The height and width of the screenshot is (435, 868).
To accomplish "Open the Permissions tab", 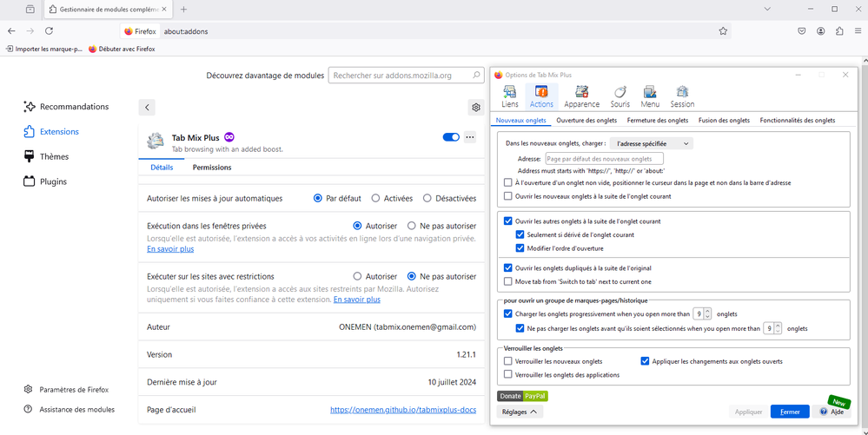I will pyautogui.click(x=212, y=168).
